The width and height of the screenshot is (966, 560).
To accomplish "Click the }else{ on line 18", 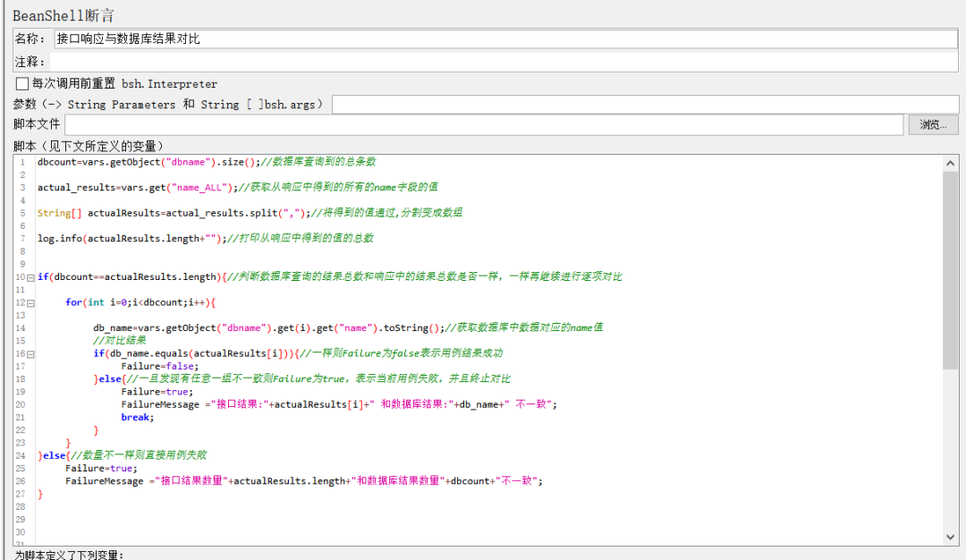I will point(110,379).
